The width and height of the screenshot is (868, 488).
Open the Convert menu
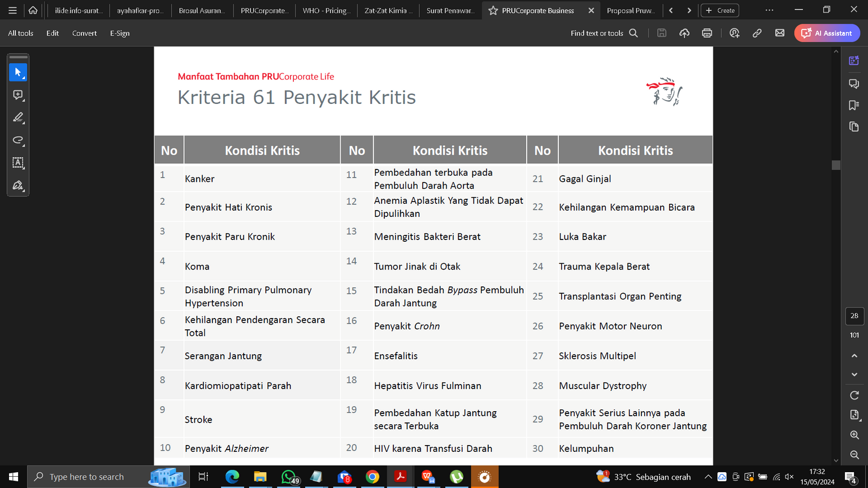pyautogui.click(x=84, y=33)
